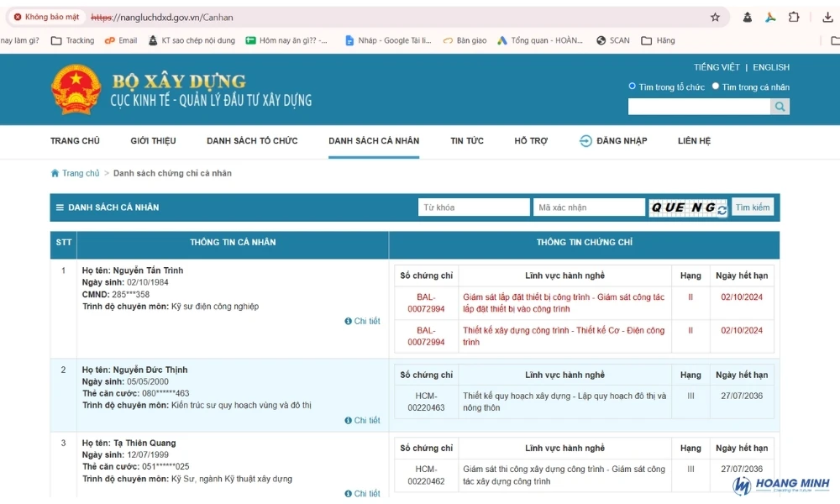Click 'Thiết kế xây dựng công trình - Thiết kế Cơ' cell
The width and height of the screenshot is (840, 504).
coord(564,336)
